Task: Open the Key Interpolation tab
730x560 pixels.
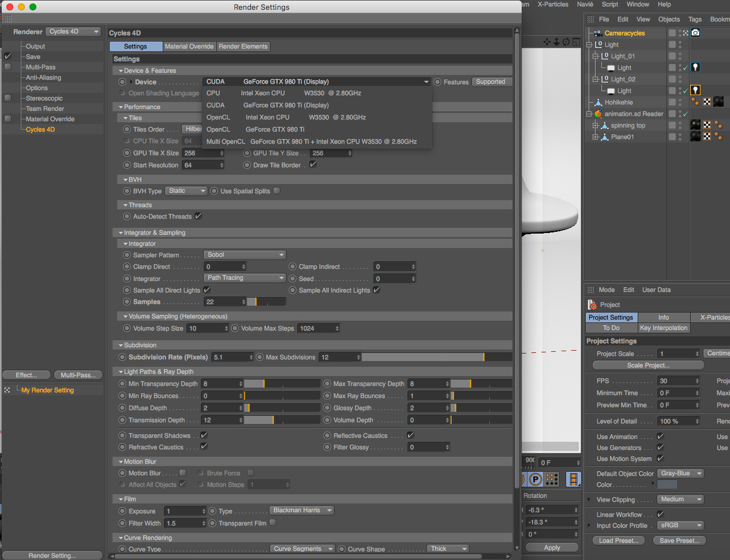Action: point(664,328)
